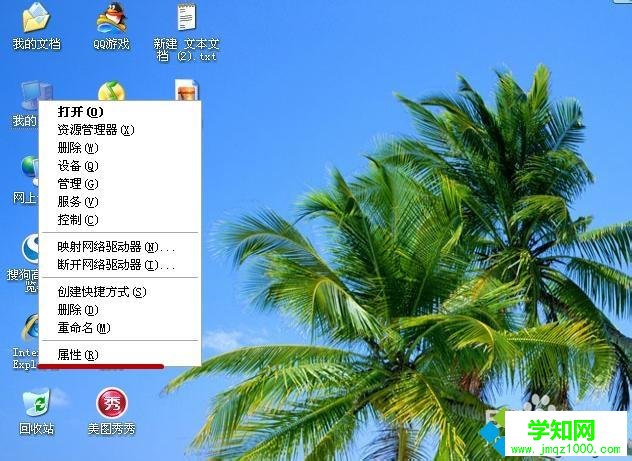Click 删除(D) in the context menu
The image size is (632, 461).
[x=120, y=310]
